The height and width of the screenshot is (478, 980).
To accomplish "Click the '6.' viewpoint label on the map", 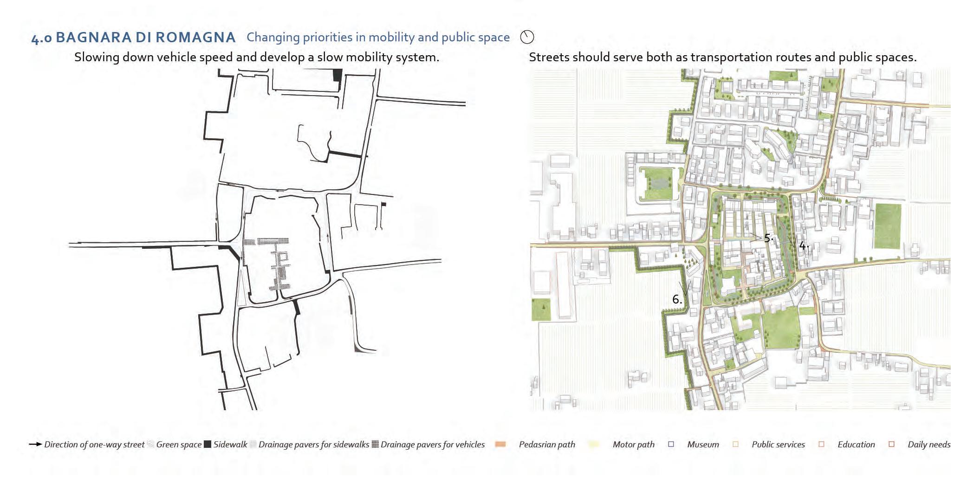I will tap(677, 299).
